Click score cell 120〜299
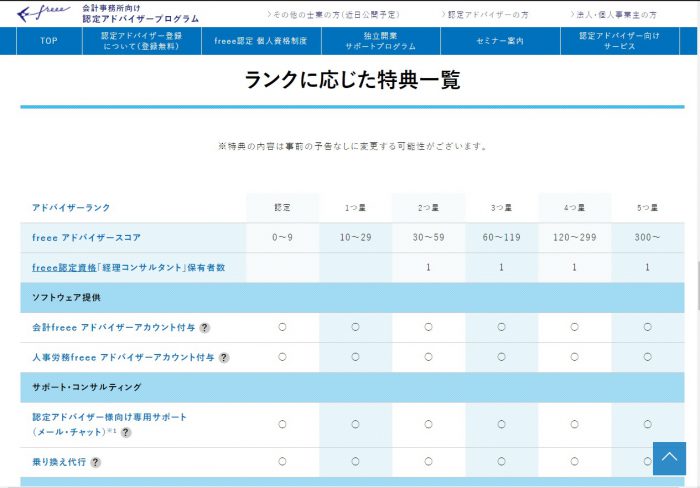700x488 pixels. 575,238
